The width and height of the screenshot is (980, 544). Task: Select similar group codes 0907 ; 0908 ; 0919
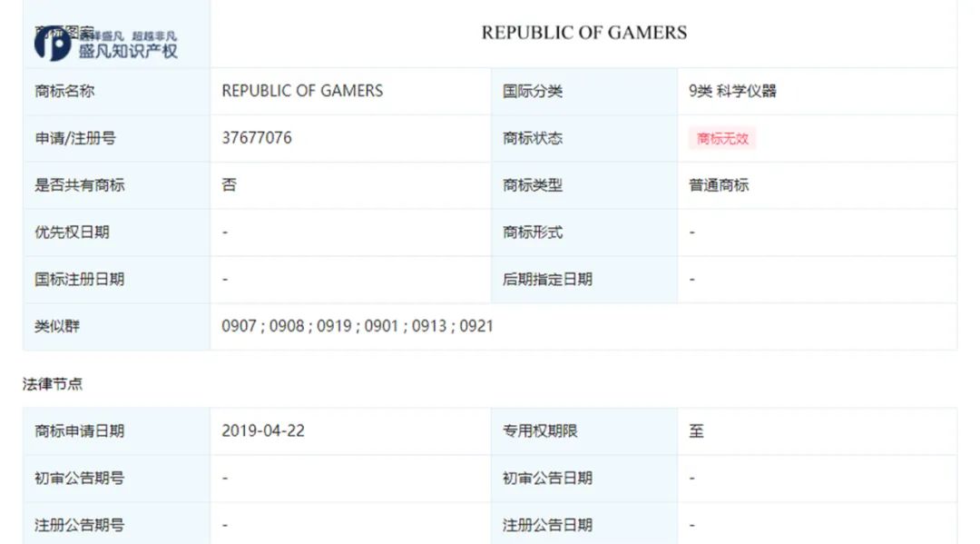point(286,326)
